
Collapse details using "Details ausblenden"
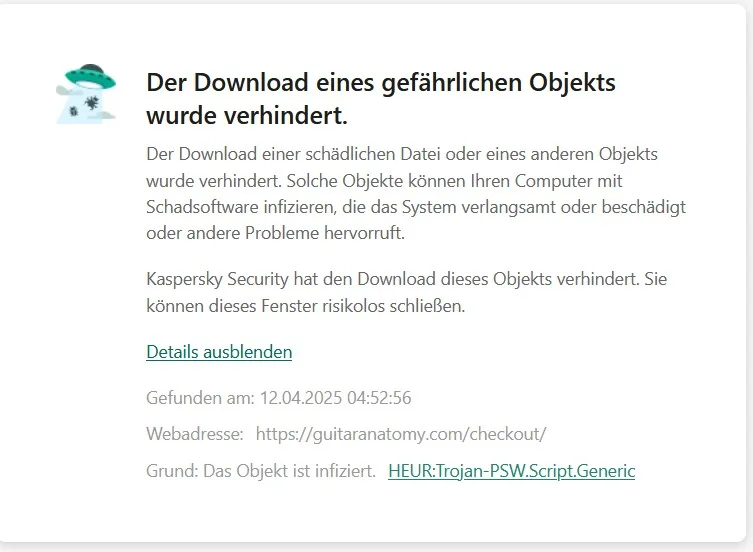coord(219,352)
